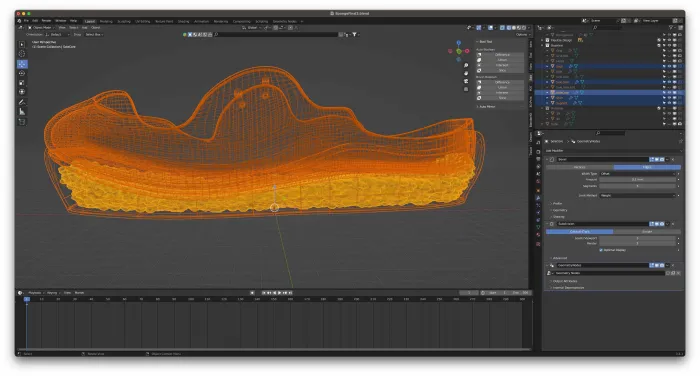This screenshot has width=700, height=376.
Task: Open the viewport Options dropdown
Action: coord(522,34)
